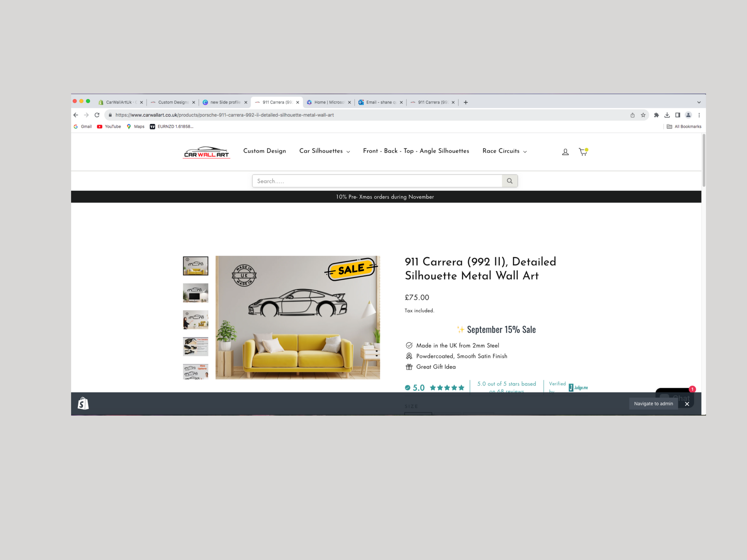Switch to the Custom Designs browser tab

point(172,102)
